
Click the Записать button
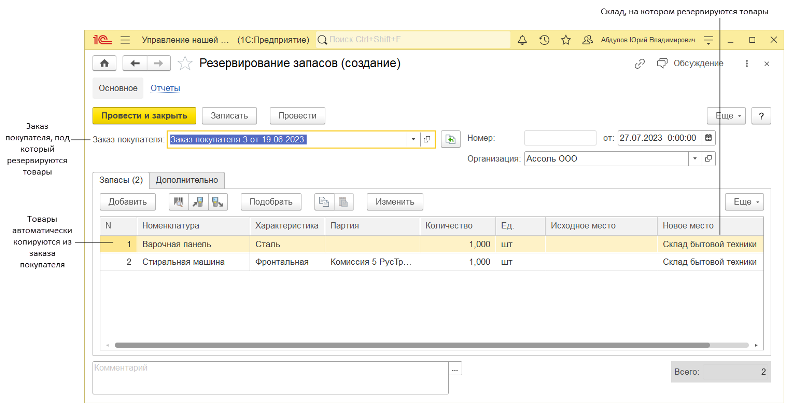229,116
